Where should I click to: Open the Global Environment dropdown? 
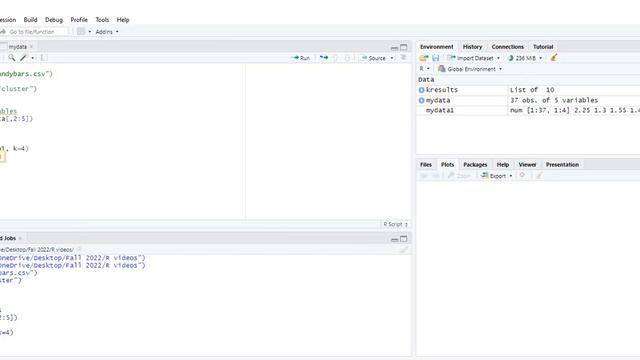470,69
